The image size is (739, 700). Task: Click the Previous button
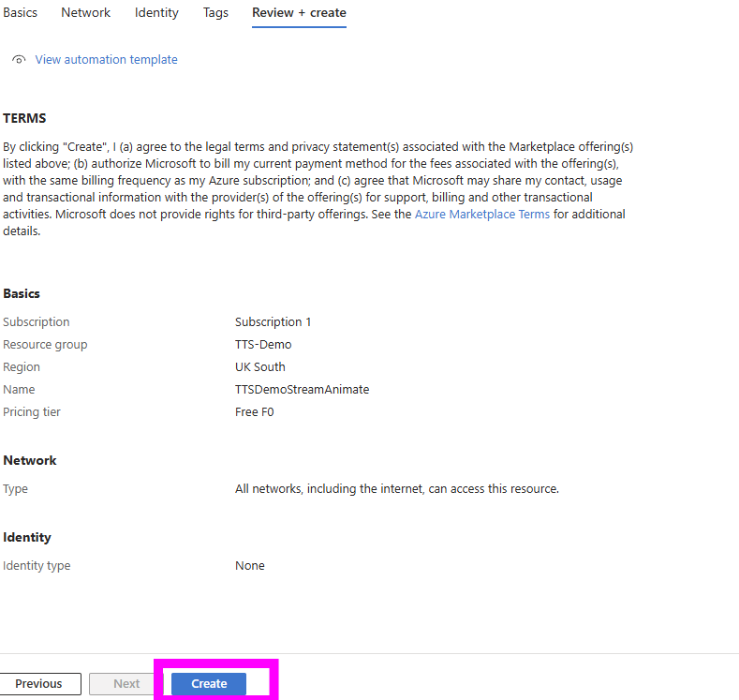(39, 684)
